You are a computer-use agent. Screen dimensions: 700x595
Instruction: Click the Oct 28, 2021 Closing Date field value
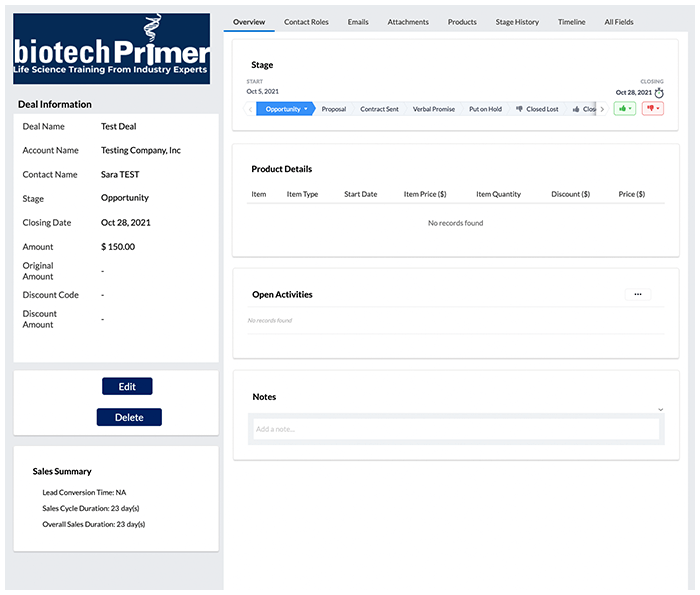(x=125, y=223)
